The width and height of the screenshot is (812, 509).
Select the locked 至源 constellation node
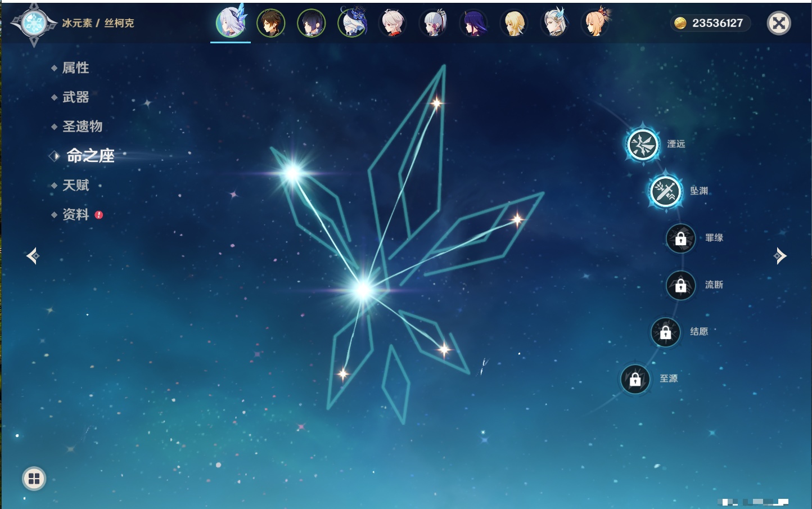pos(635,379)
